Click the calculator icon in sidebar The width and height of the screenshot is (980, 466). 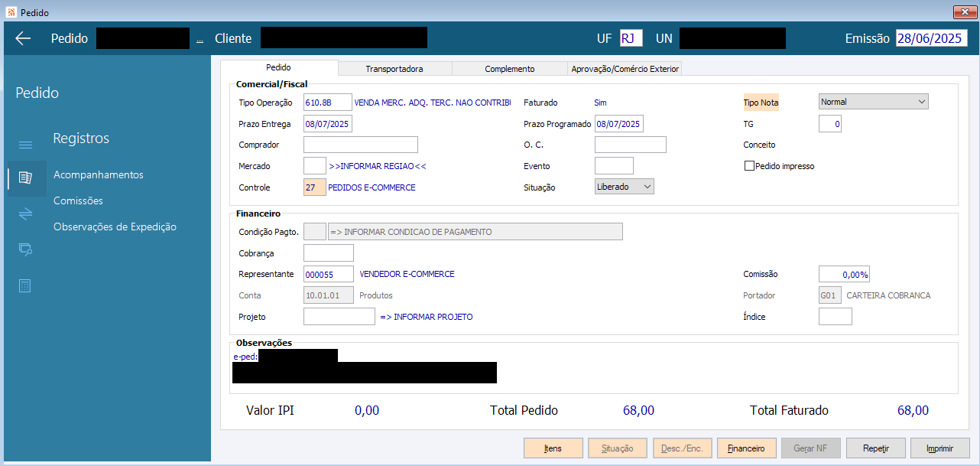click(25, 285)
